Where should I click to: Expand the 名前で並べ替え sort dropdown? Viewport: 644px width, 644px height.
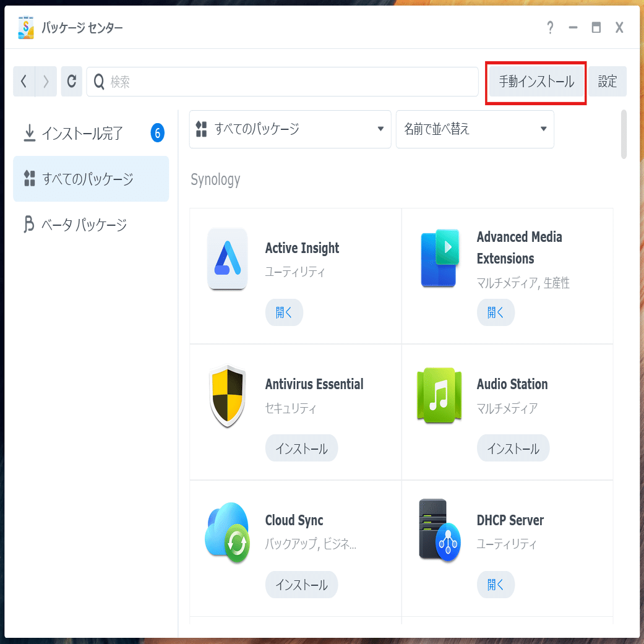tap(474, 129)
